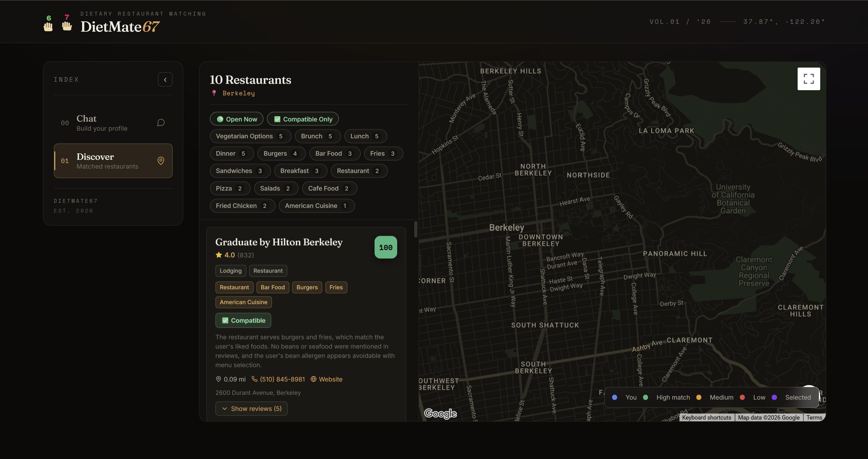This screenshot has height=459, width=868.
Task: Click the pin icon beside Berkeley
Action: [214, 93]
